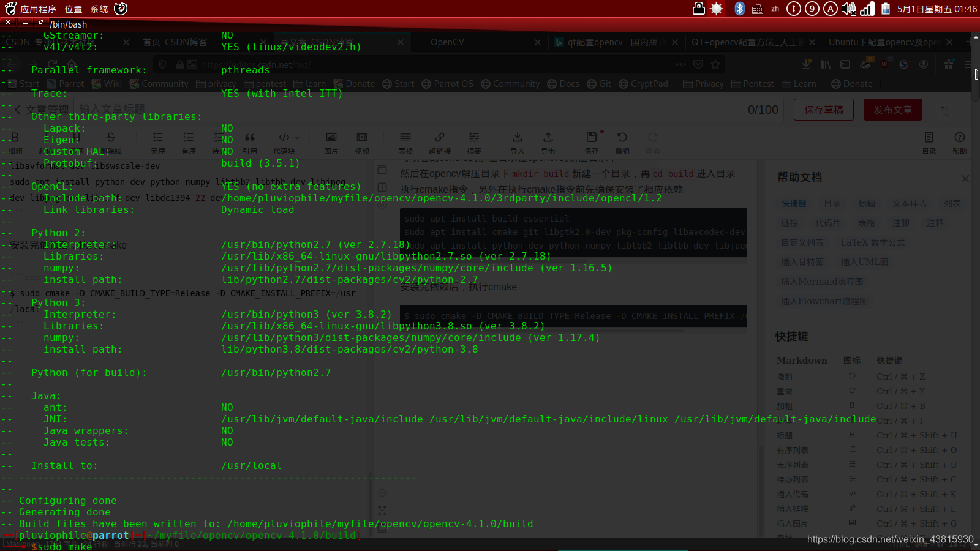The width and height of the screenshot is (980, 551).
Task: Open Firefox hamburger menu
Action: point(968,64)
